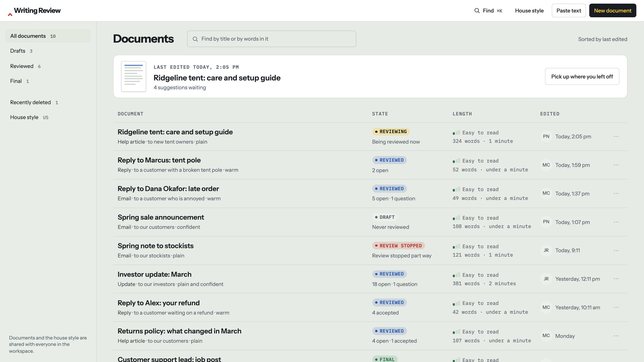The image size is (644, 362).
Task: Open more options for Spring sale announcement
Action: point(616,222)
